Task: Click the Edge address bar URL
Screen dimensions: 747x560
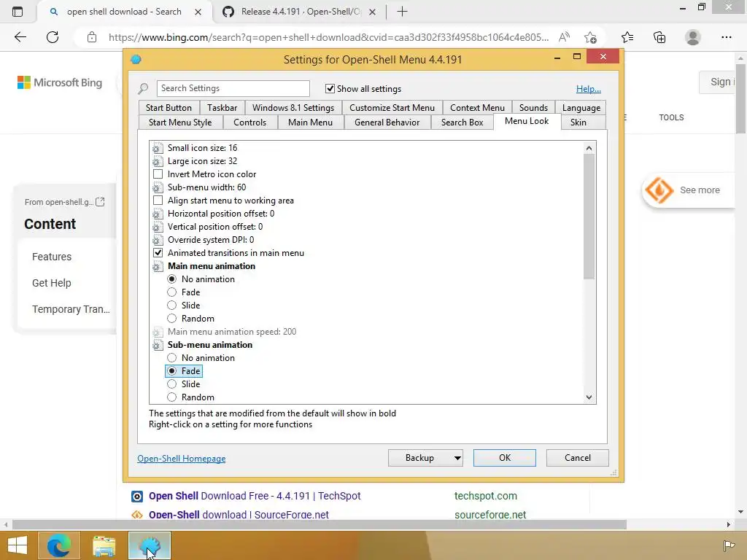Action: tap(328, 37)
